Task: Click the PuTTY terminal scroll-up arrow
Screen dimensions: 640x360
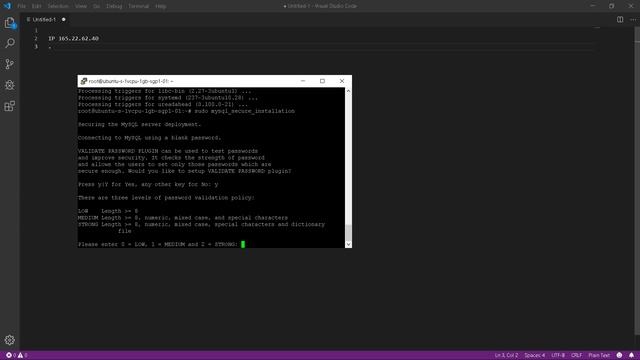Action: [x=348, y=91]
